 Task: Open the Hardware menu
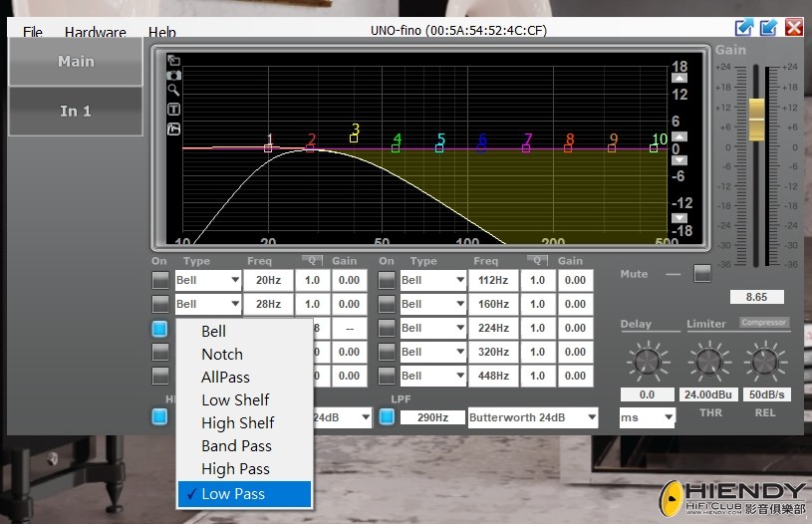[x=96, y=32]
